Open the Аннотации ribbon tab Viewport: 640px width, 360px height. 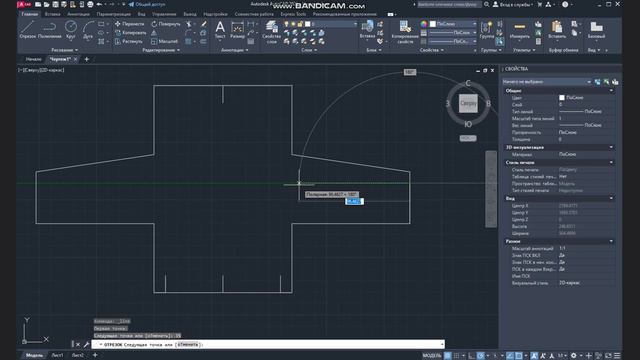tap(78, 14)
